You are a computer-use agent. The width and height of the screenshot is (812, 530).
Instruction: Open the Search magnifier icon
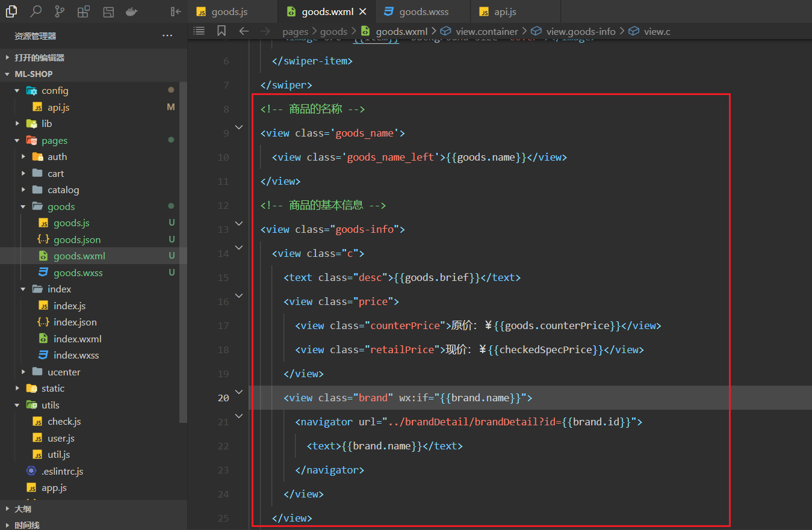[36, 11]
